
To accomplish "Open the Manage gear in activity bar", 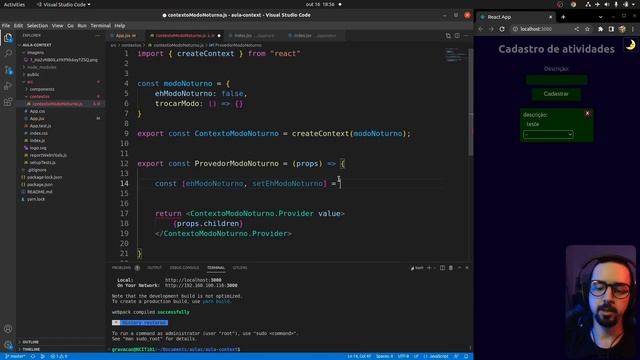I will point(8,344).
